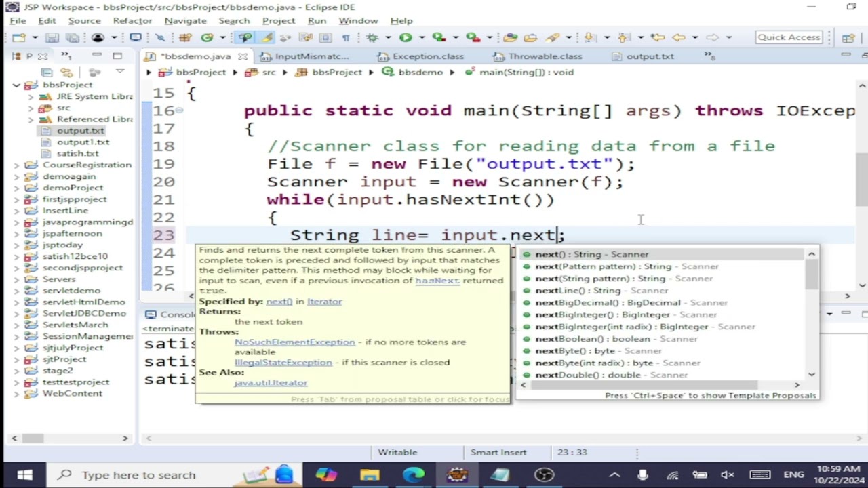Start debugging with the bug icon
Viewport: 868px width, 488px height.
click(x=372, y=38)
